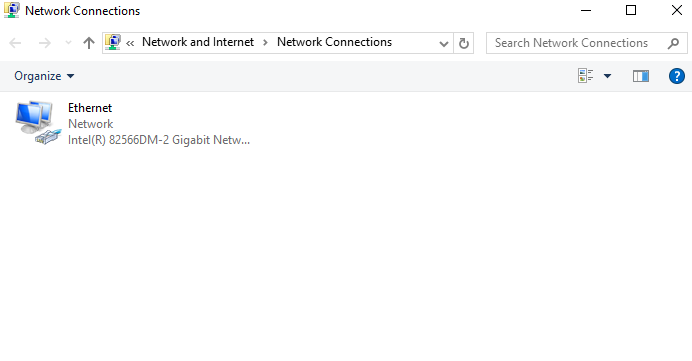Click the Back navigation arrow

(x=15, y=43)
